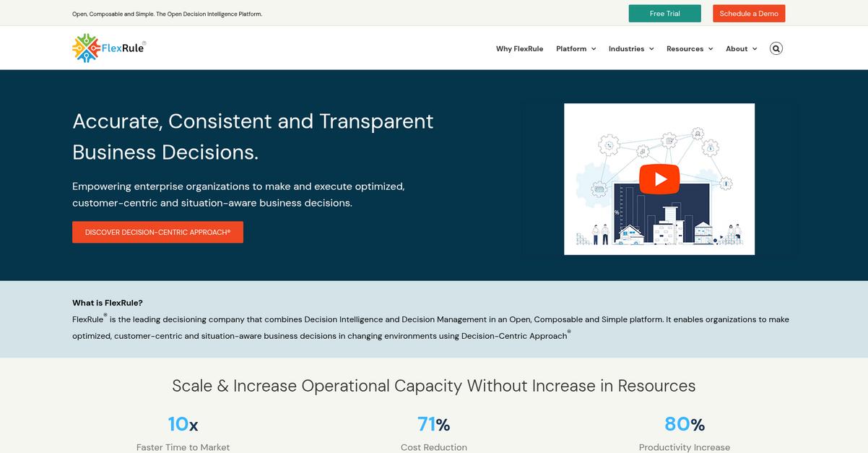Expand the About dropdown chevron
Image resolution: width=868 pixels, height=453 pixels.
coord(755,49)
